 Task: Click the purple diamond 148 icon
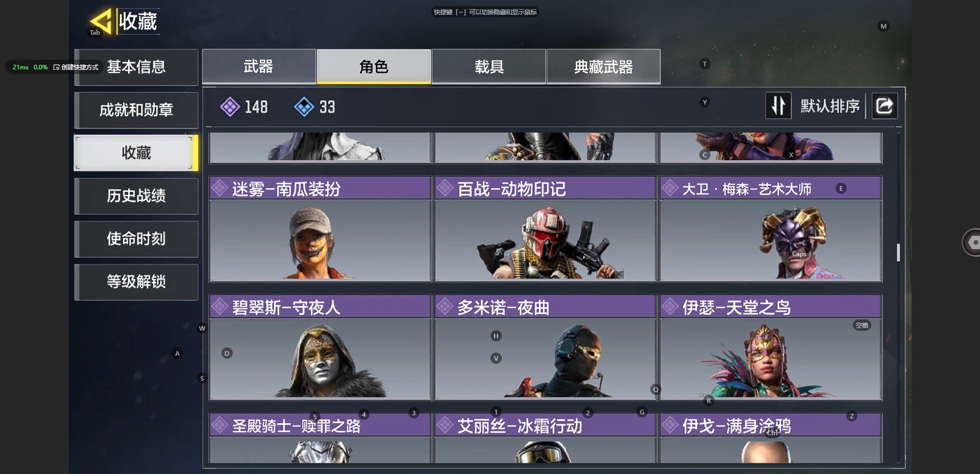(230, 107)
